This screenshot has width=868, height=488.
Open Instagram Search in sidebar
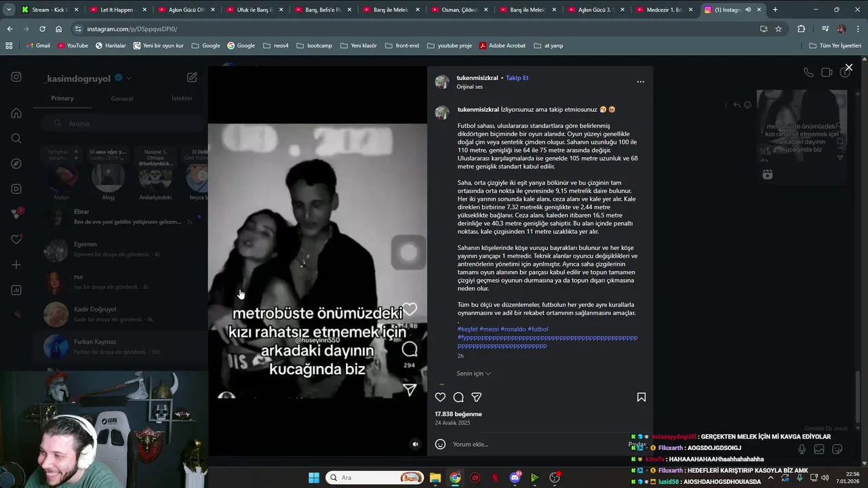point(16,138)
